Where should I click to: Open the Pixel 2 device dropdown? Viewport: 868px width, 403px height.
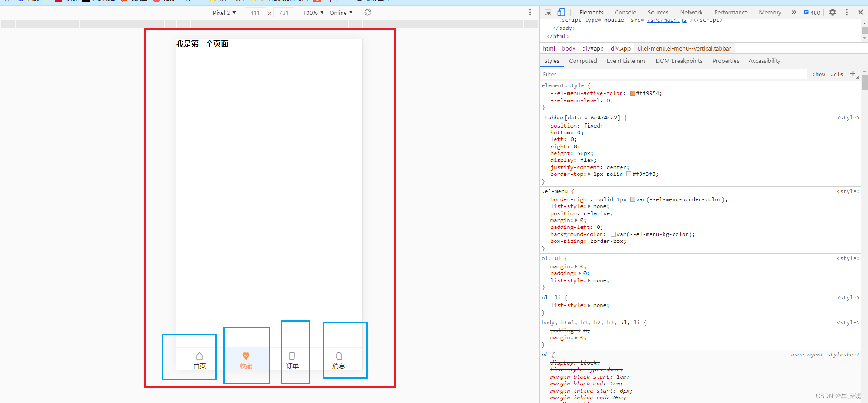pos(225,13)
